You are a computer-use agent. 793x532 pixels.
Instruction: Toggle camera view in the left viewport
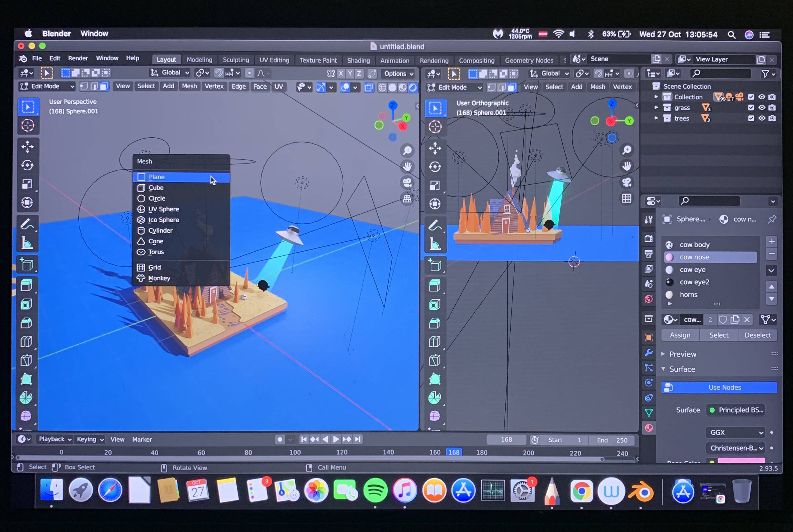click(407, 183)
